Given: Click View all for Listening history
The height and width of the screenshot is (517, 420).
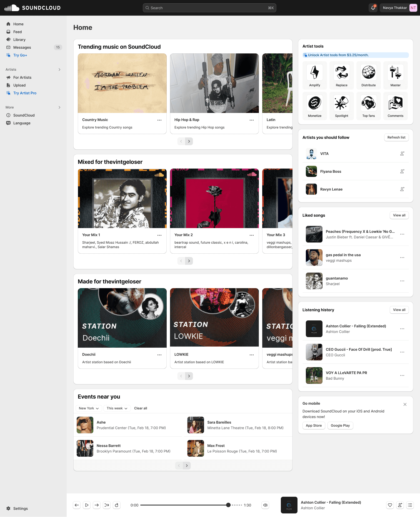Looking at the screenshot, I should tap(399, 310).
